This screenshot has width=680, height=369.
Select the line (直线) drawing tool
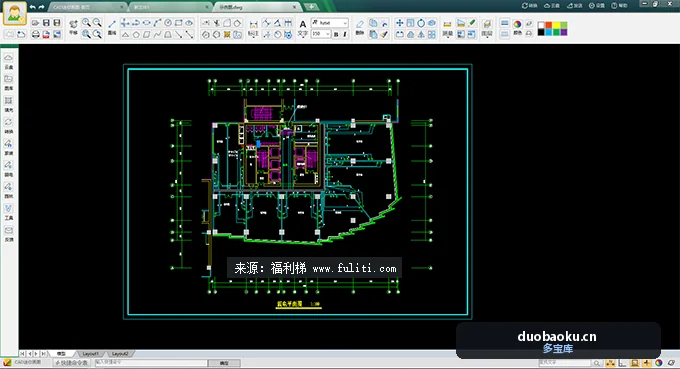(x=112, y=27)
